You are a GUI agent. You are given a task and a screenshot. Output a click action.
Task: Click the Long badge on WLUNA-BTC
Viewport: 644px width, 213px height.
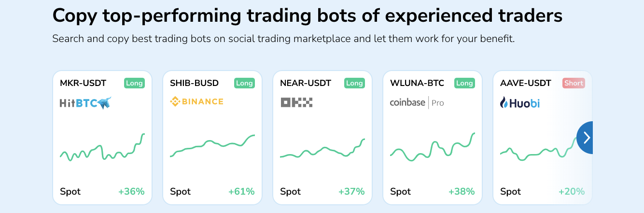[464, 83]
